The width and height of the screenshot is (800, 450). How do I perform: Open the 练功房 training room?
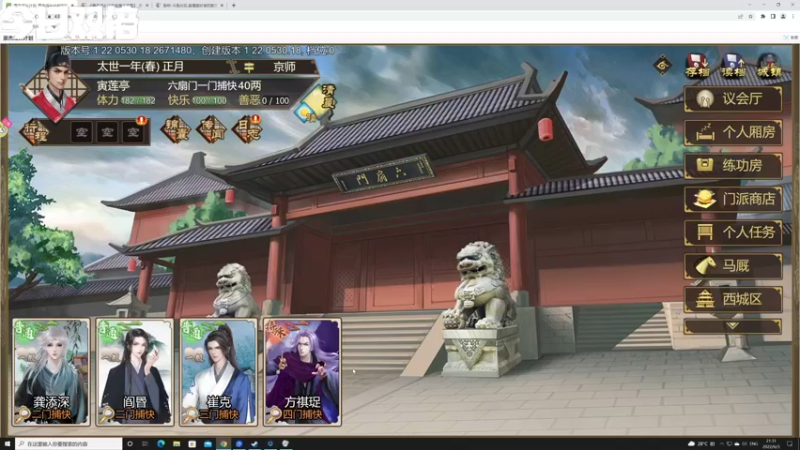click(733, 165)
